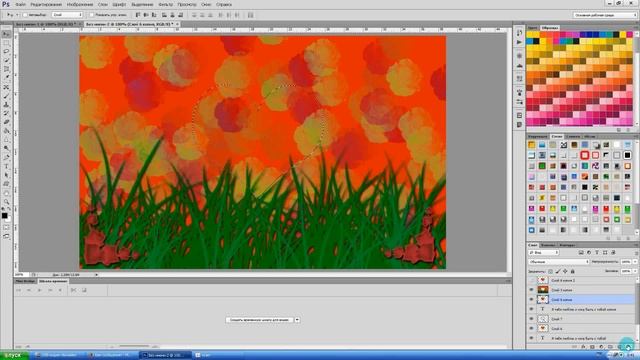Click align left edges icon in options bar
Image resolution: width=640 pixels, height=360 pixels.
[x=164, y=15]
